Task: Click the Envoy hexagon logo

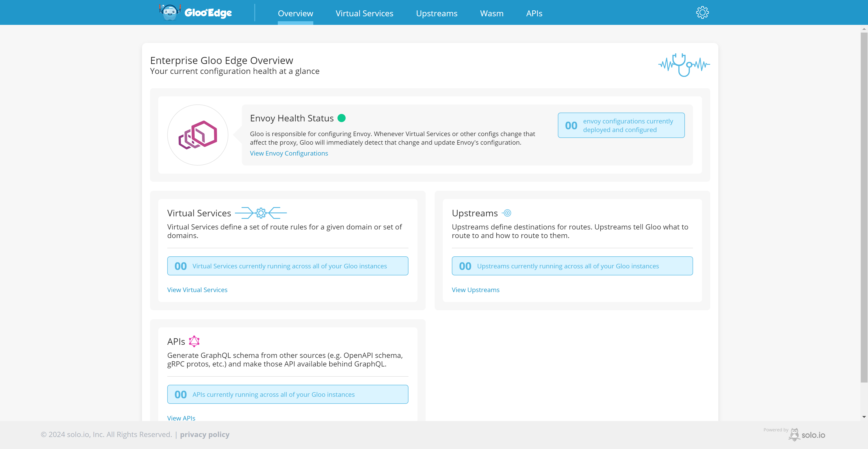Action: pyautogui.click(x=198, y=135)
